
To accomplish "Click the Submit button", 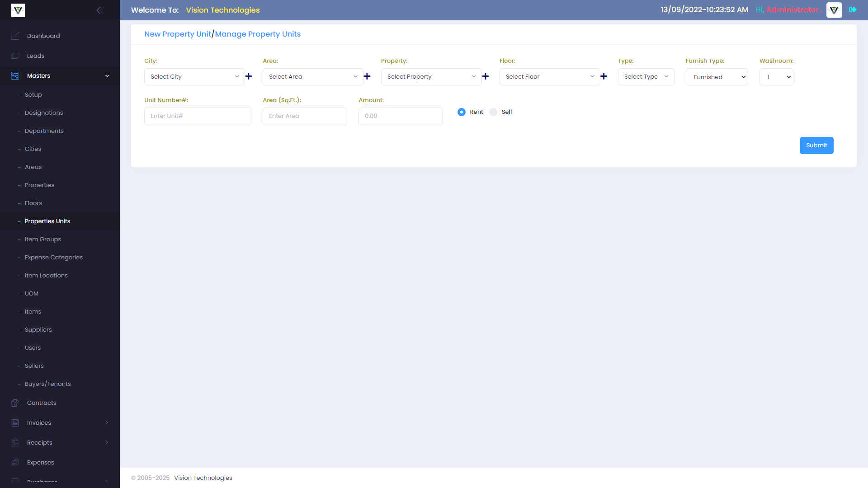I will tap(816, 145).
